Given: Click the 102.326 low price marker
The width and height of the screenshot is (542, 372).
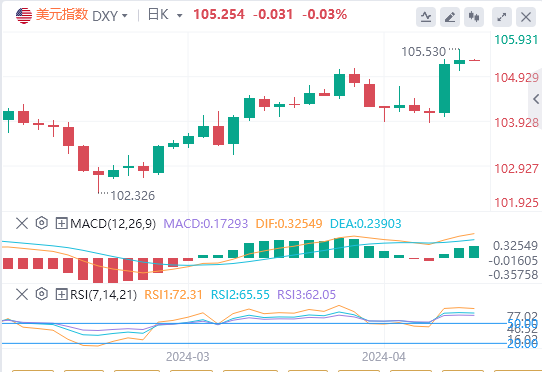Looking at the screenshot, I should (x=133, y=196).
